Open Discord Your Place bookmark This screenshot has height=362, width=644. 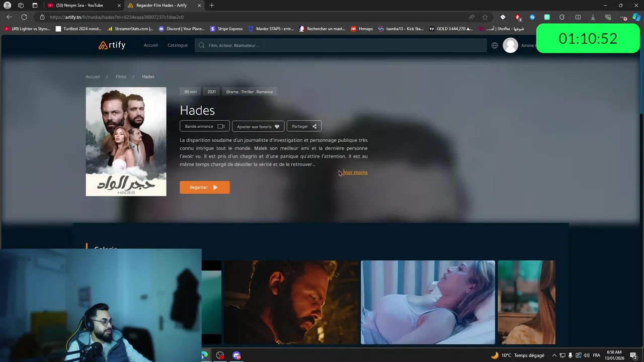click(x=182, y=29)
